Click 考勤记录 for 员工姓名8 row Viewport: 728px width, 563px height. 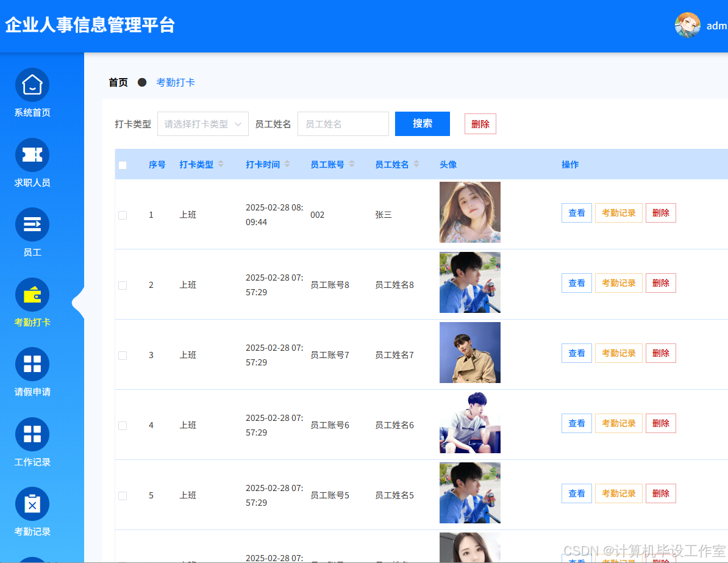[x=618, y=283]
